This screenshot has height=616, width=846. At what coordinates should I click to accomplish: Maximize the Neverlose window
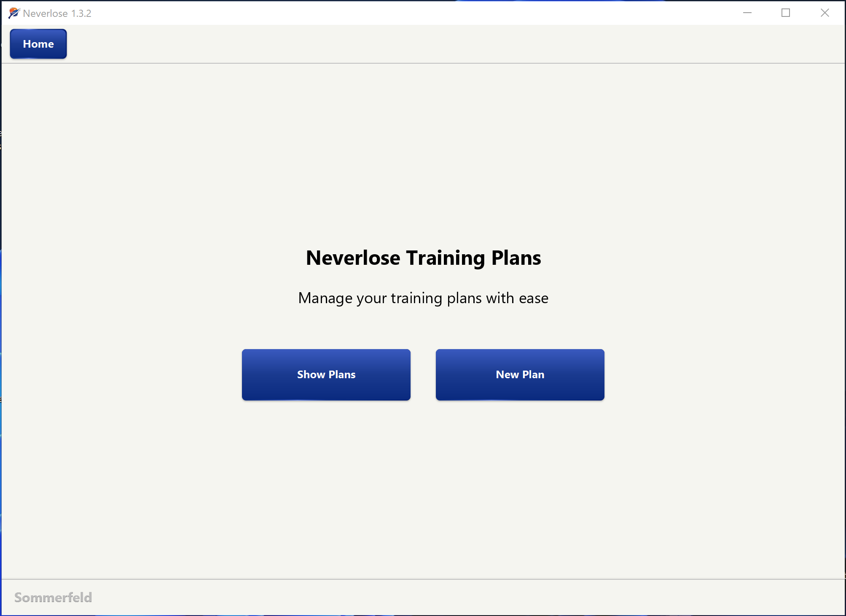coord(786,13)
